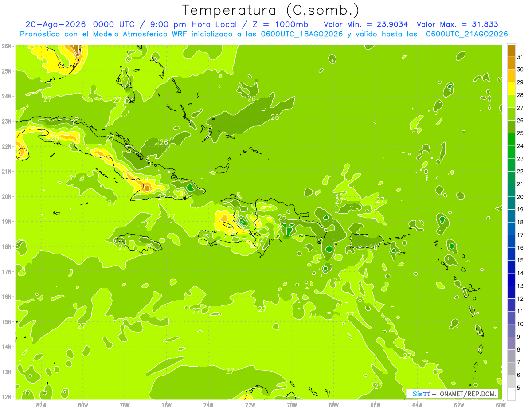Image resolution: width=532 pixels, height=411 pixels.
Task: Click the legend swatch between 27 and 28
Action: [511, 101]
